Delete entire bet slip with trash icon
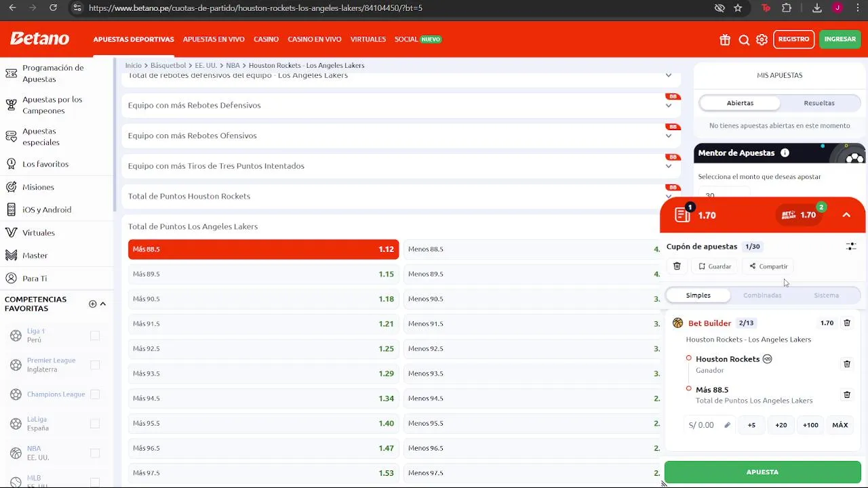This screenshot has width=868, height=488. point(677,266)
